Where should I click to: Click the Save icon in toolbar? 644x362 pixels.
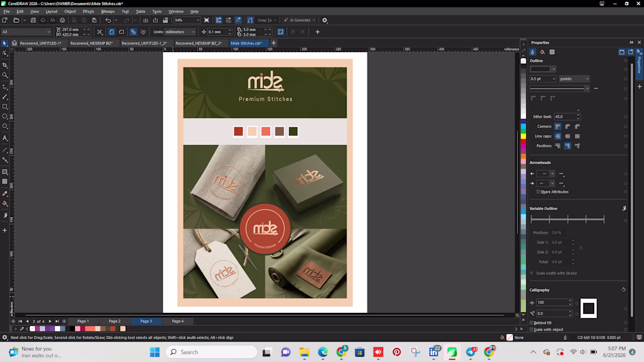33,20
